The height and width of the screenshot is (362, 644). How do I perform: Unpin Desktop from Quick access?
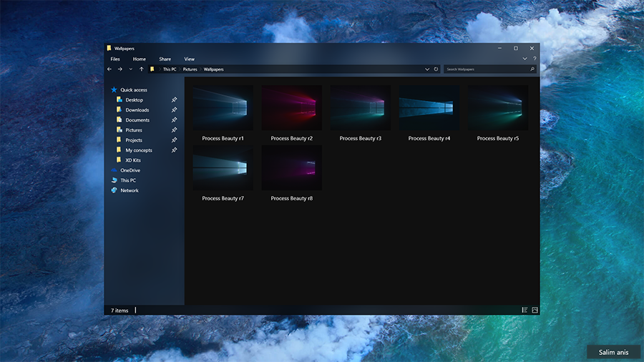click(175, 100)
